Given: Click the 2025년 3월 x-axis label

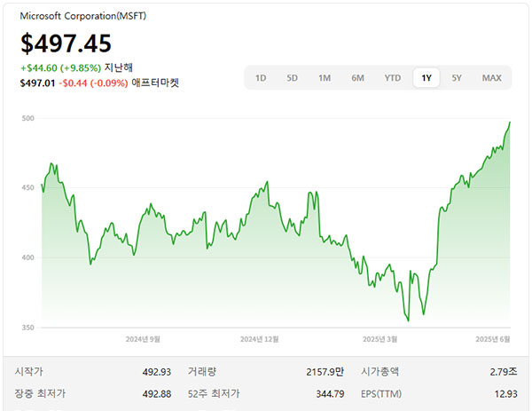Looking at the screenshot, I should pyautogui.click(x=380, y=339).
